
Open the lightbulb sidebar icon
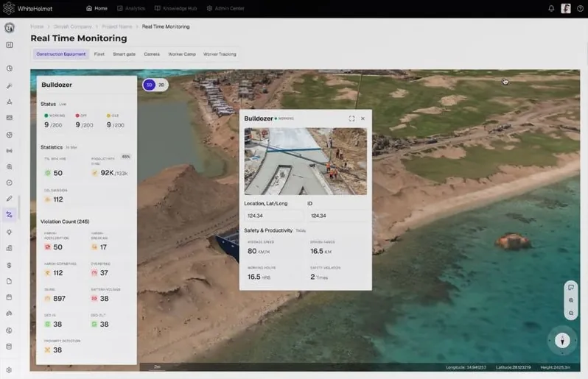(10, 233)
